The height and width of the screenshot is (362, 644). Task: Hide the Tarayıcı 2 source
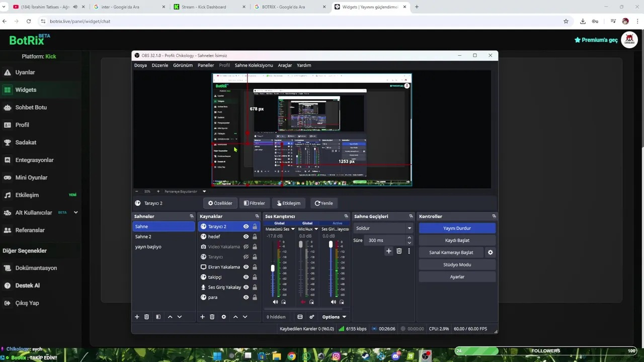246,226
